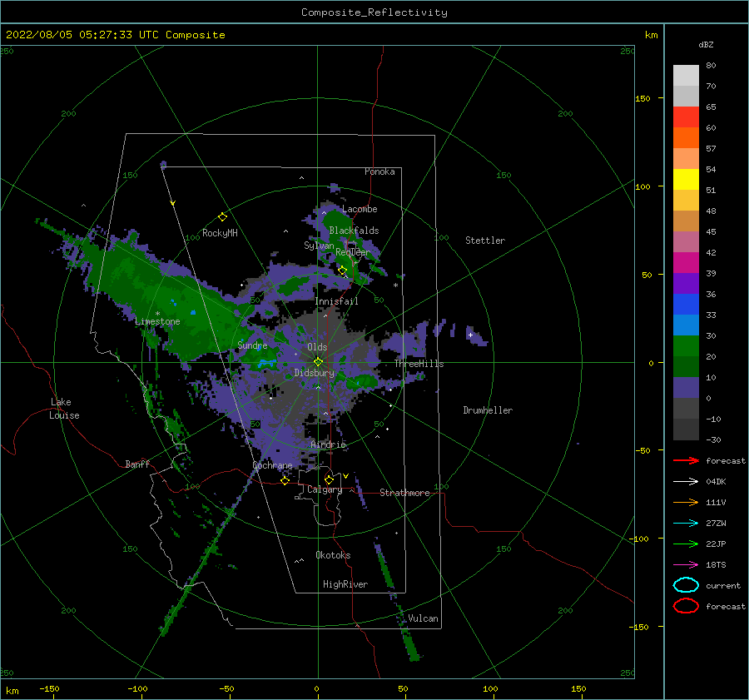
Task: Select the pink 42-45 dBZ swatch
Action: 686,241
